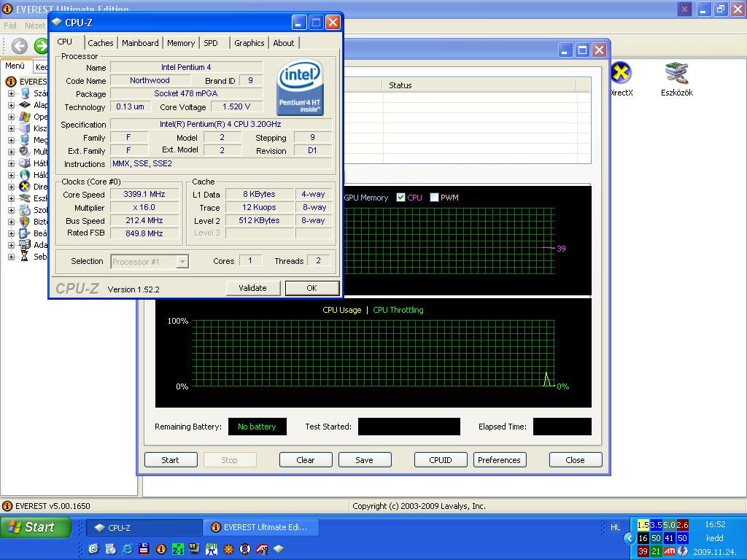Click the Super PI quick launch icon
This screenshot has width=747, height=560.
point(212,549)
